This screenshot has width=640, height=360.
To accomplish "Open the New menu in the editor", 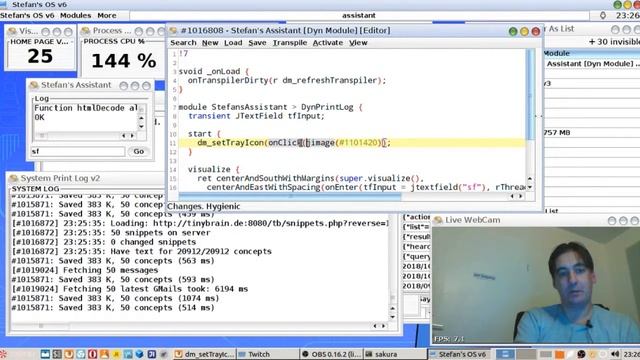I will point(210,43).
